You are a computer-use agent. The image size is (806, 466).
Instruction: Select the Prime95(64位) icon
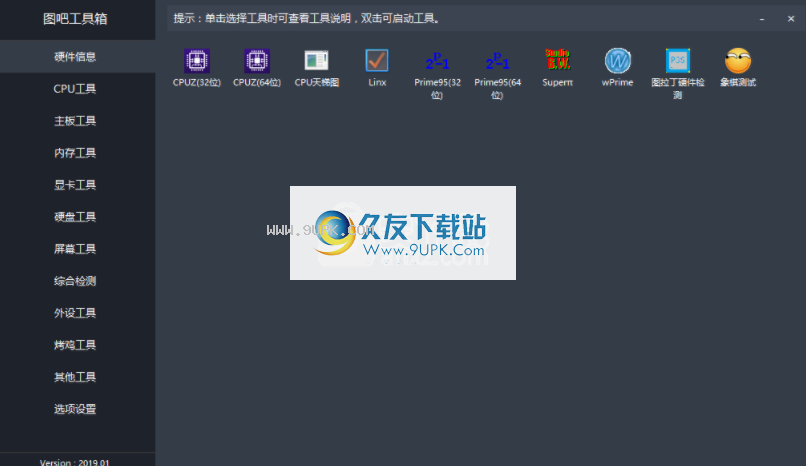pyautogui.click(x=497, y=61)
